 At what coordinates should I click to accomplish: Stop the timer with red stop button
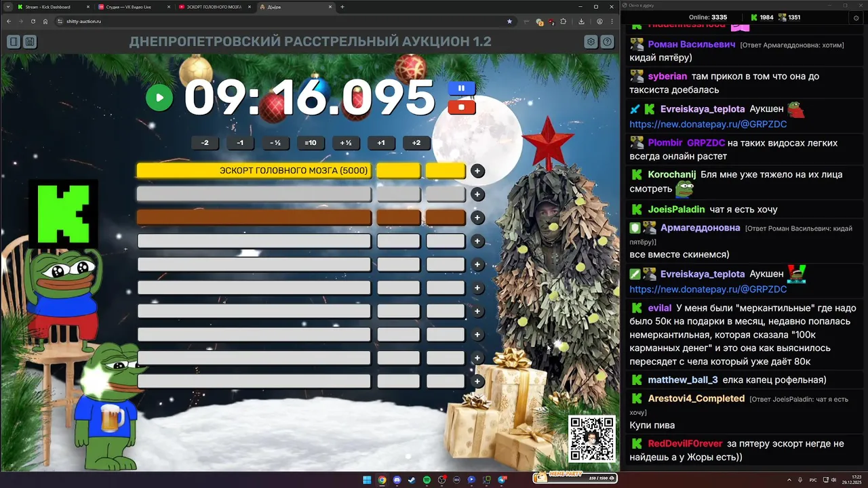461,107
